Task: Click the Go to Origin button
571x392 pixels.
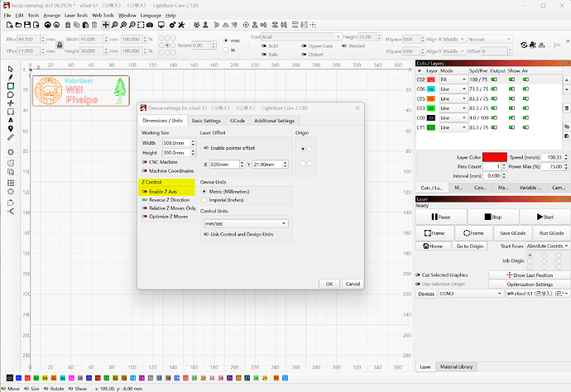Action: click(470, 246)
